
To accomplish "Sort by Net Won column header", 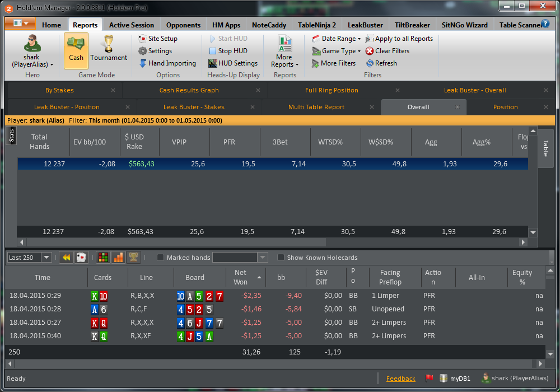I will [246, 277].
